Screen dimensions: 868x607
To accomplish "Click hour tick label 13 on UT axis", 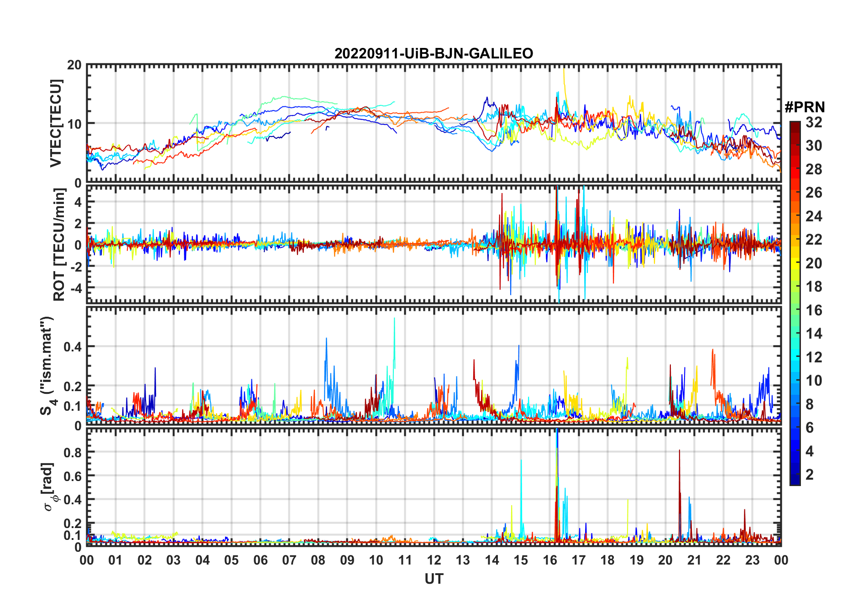I will click(x=463, y=560).
